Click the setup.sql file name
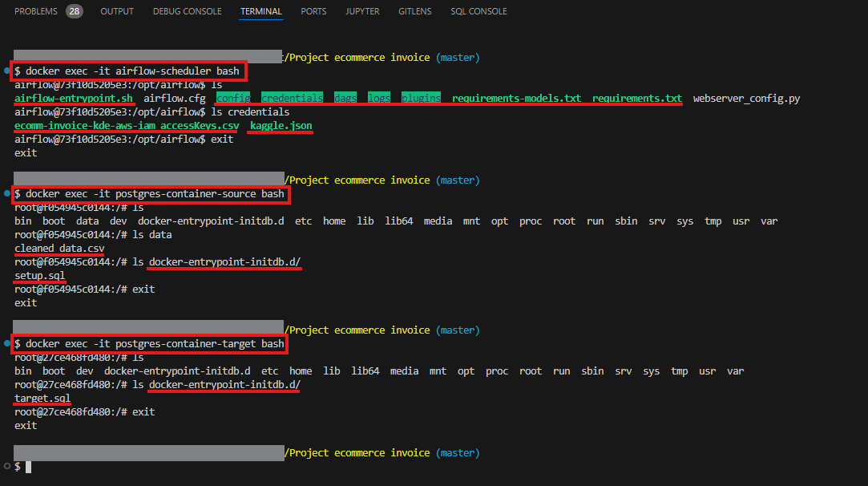The image size is (868, 486). tap(40, 275)
